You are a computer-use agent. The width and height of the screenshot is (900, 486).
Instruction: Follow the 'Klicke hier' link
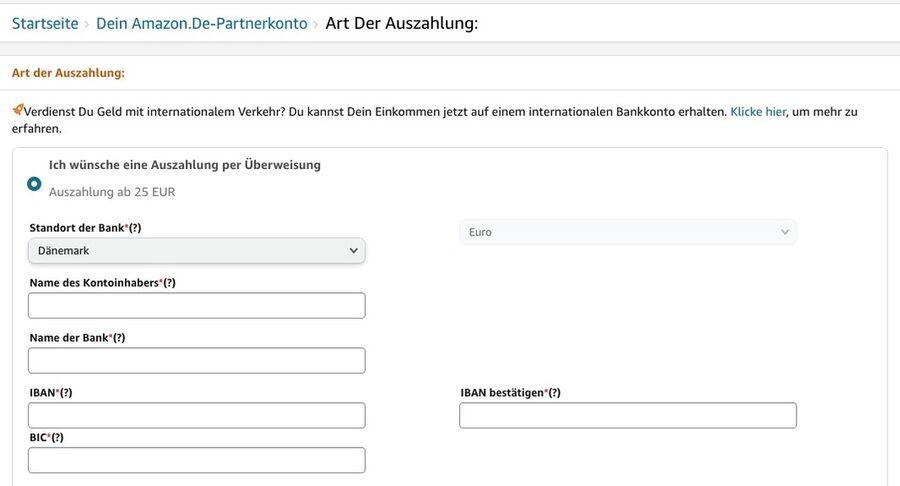point(758,112)
